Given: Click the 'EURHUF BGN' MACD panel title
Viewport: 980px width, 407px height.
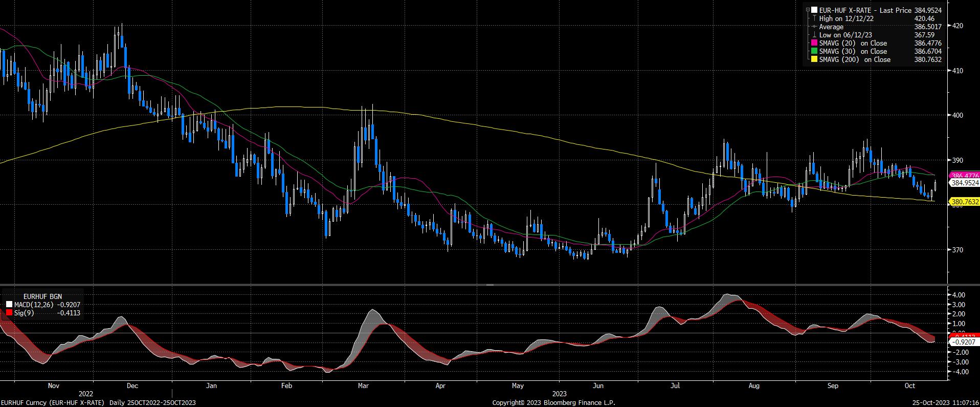Looking at the screenshot, I should point(42,296).
